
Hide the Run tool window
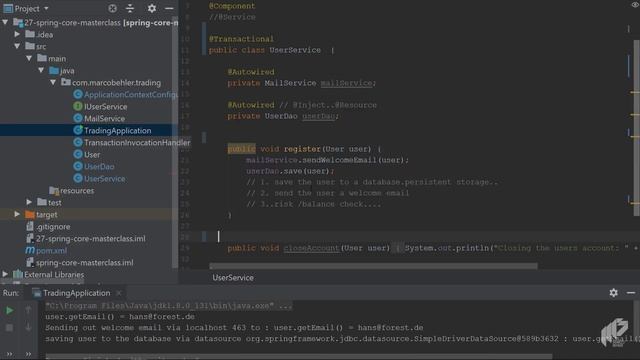(631, 293)
